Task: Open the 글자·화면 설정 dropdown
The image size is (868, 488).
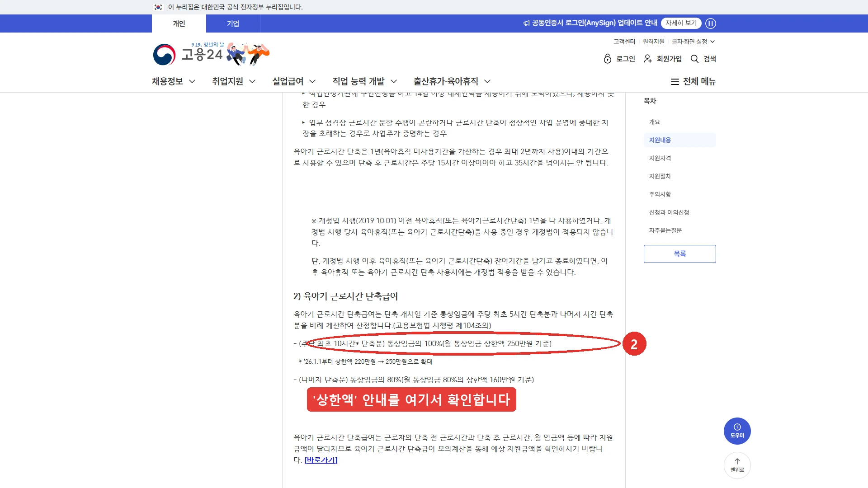Action: click(693, 42)
